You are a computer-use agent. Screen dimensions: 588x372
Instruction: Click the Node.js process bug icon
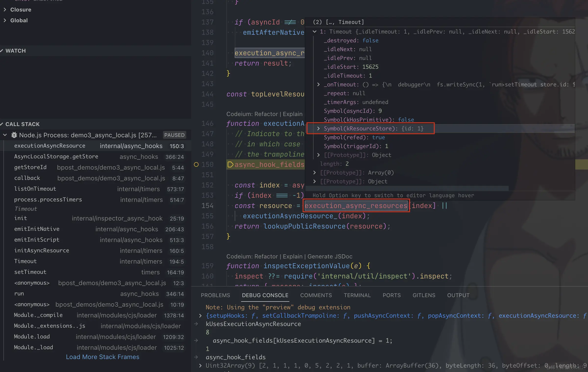click(x=14, y=135)
